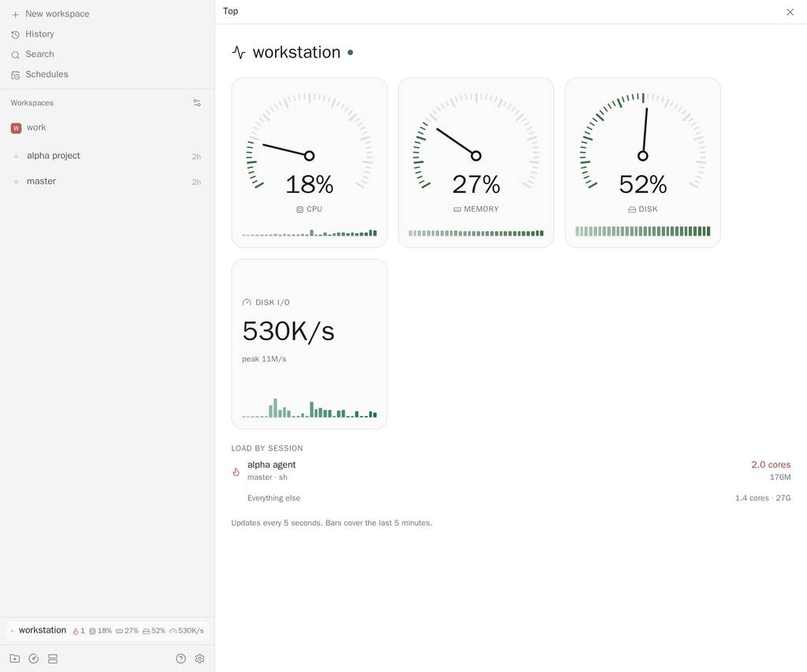
Task: Click the 'peak 11M/s' text
Action: (x=264, y=359)
